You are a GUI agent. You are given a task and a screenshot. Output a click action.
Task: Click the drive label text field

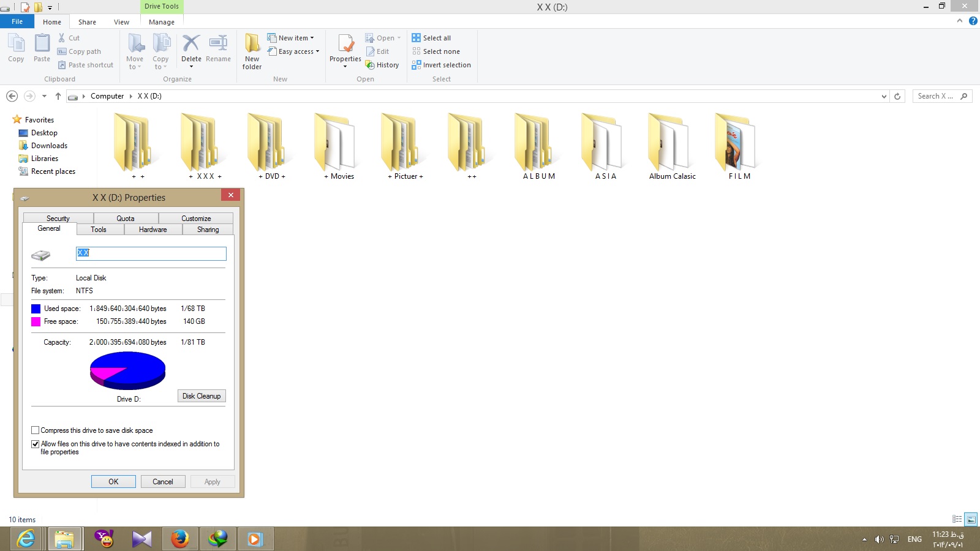(x=151, y=253)
